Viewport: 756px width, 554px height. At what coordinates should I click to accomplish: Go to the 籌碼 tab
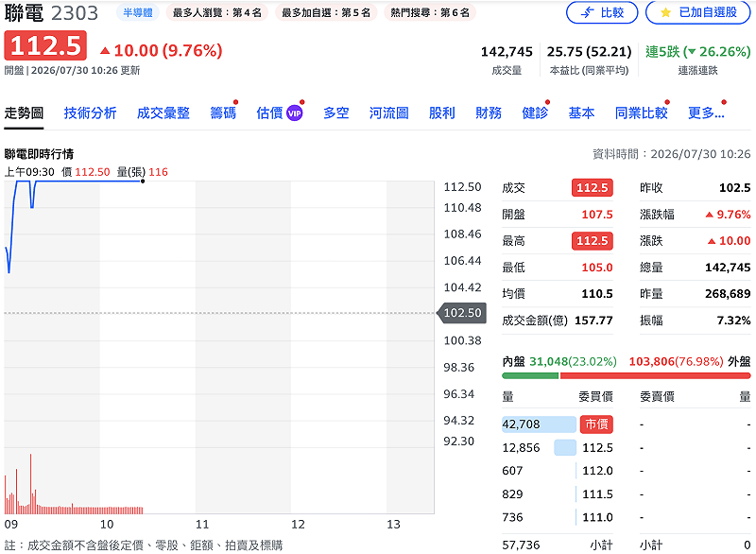(223, 113)
